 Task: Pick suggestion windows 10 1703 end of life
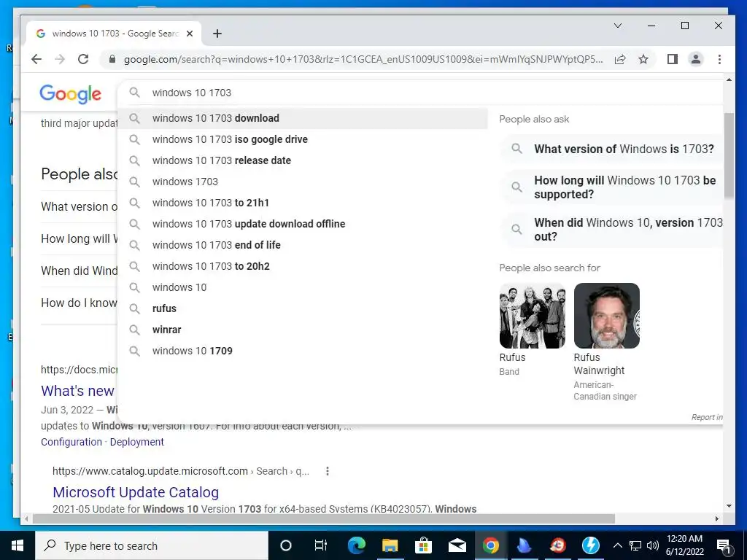[x=303, y=245]
